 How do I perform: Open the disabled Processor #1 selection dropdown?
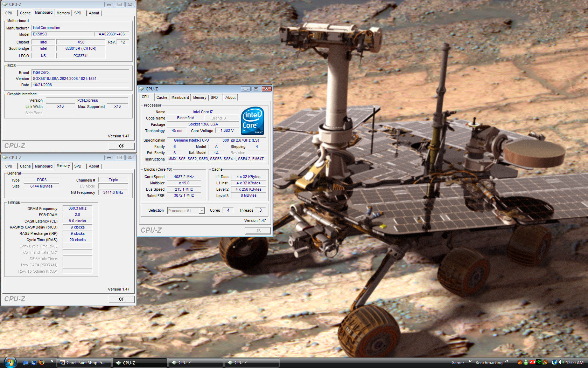[x=186, y=211]
